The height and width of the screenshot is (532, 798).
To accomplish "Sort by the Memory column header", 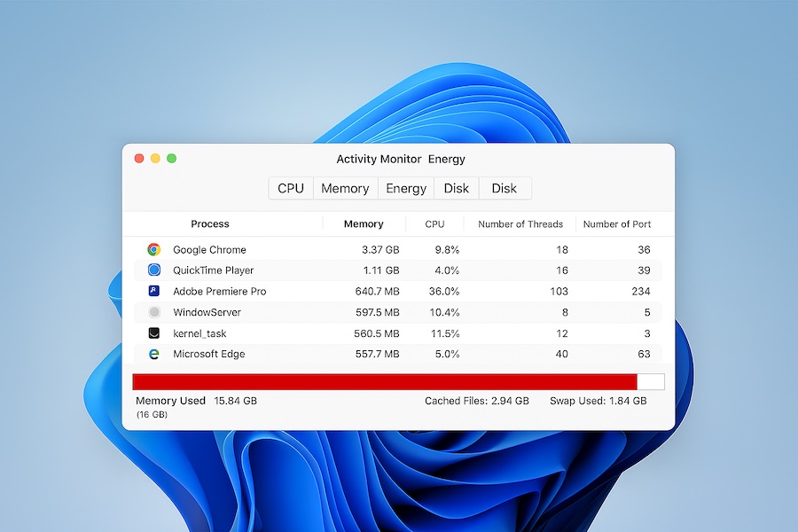I will (363, 224).
